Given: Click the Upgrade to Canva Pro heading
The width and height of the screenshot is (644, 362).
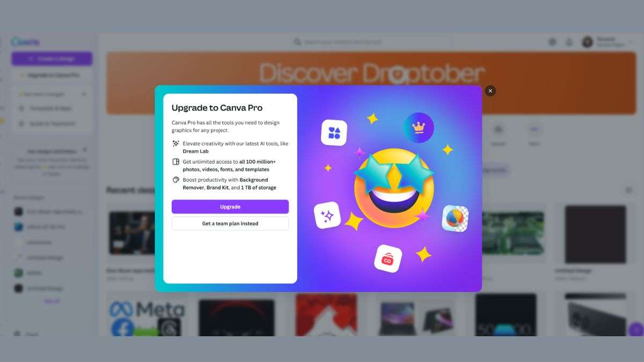Looking at the screenshot, I should (217, 108).
